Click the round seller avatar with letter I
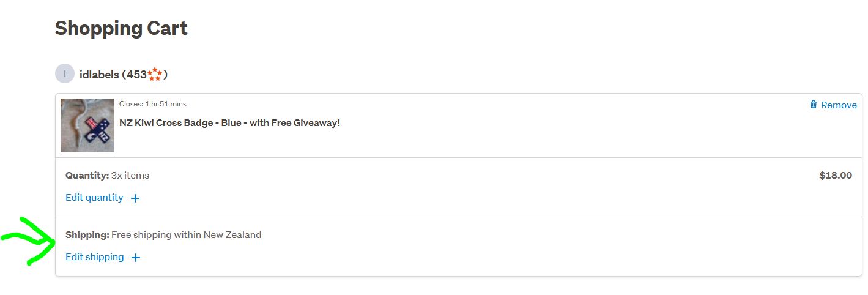The height and width of the screenshot is (295, 868). tap(65, 74)
